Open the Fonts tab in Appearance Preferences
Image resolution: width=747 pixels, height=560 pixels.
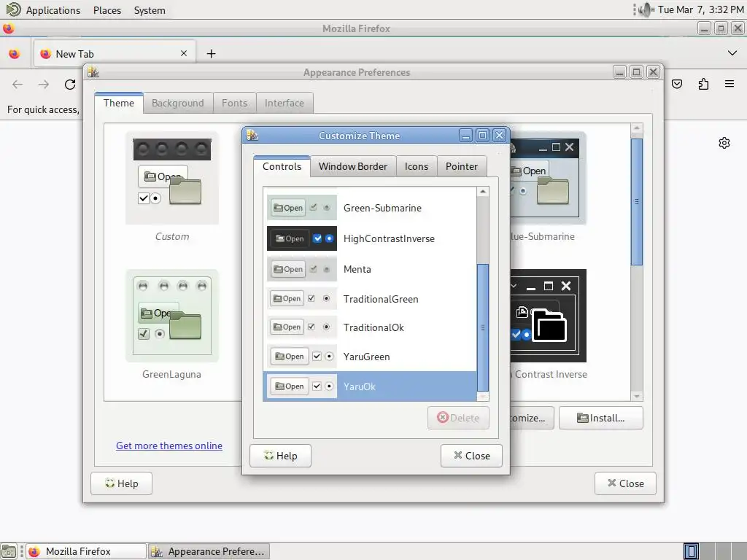(234, 104)
